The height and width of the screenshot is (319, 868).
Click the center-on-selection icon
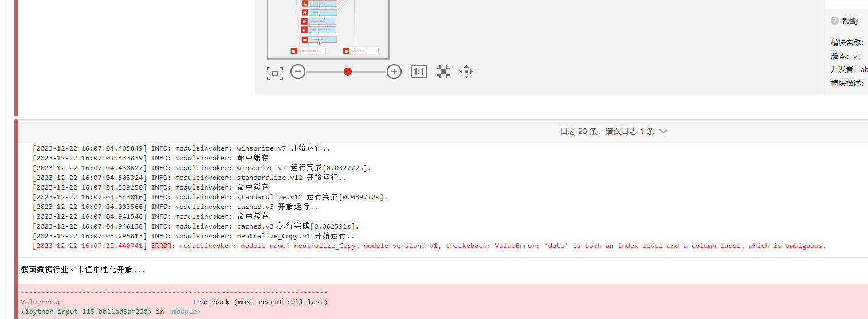443,72
